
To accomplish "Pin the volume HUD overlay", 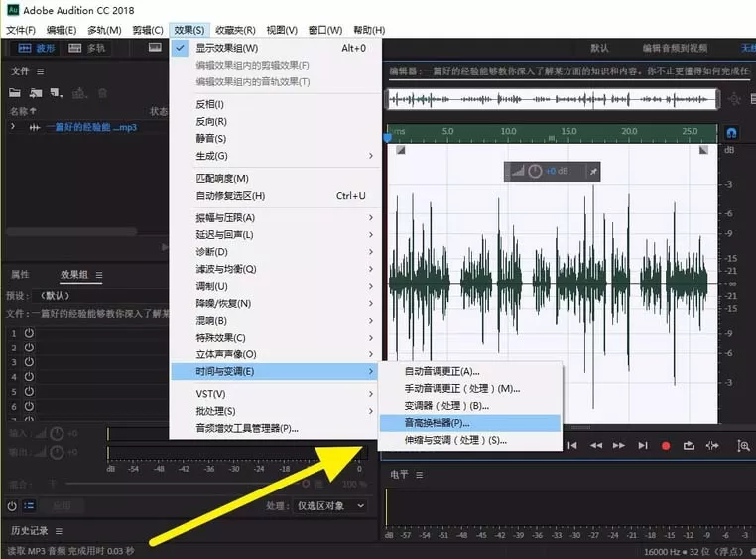I will tap(593, 171).
